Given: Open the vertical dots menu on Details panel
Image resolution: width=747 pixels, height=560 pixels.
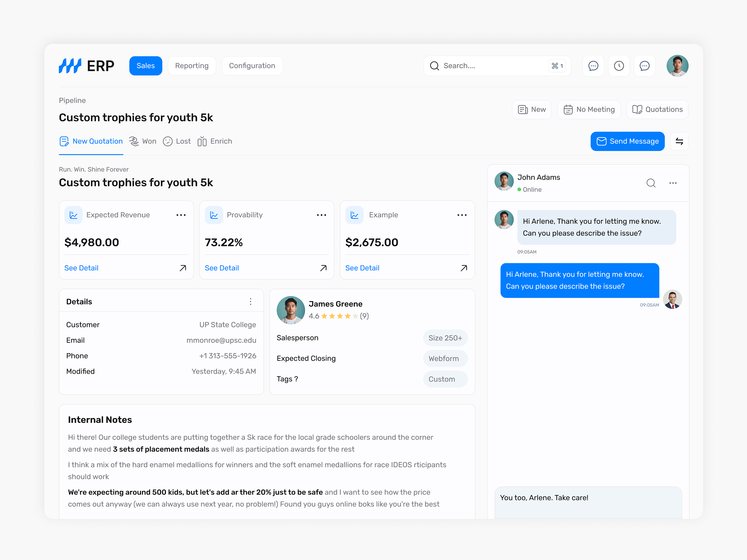Looking at the screenshot, I should pyautogui.click(x=250, y=301).
